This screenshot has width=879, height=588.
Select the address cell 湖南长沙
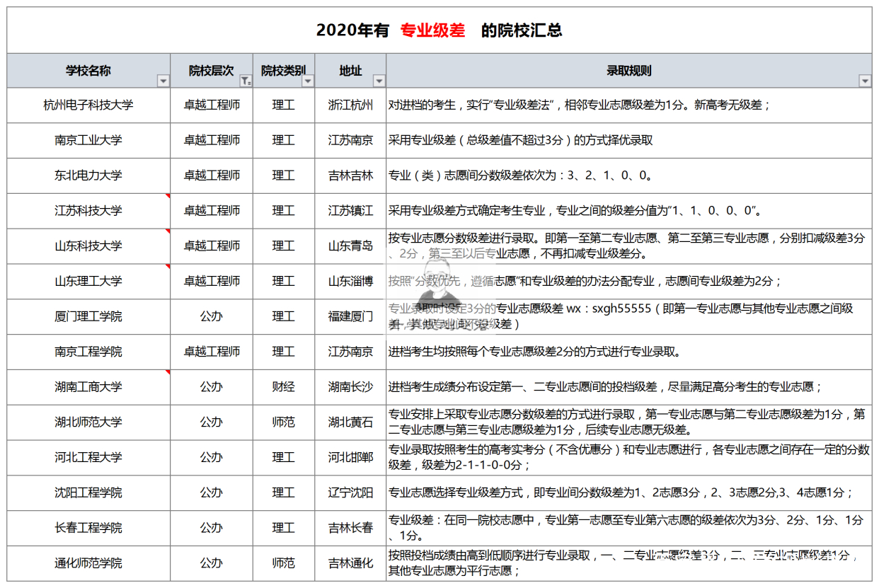[350, 387]
